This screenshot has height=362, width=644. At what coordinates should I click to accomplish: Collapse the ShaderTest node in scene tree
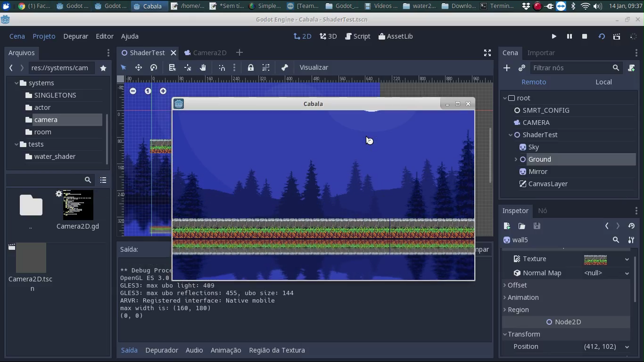click(x=511, y=135)
